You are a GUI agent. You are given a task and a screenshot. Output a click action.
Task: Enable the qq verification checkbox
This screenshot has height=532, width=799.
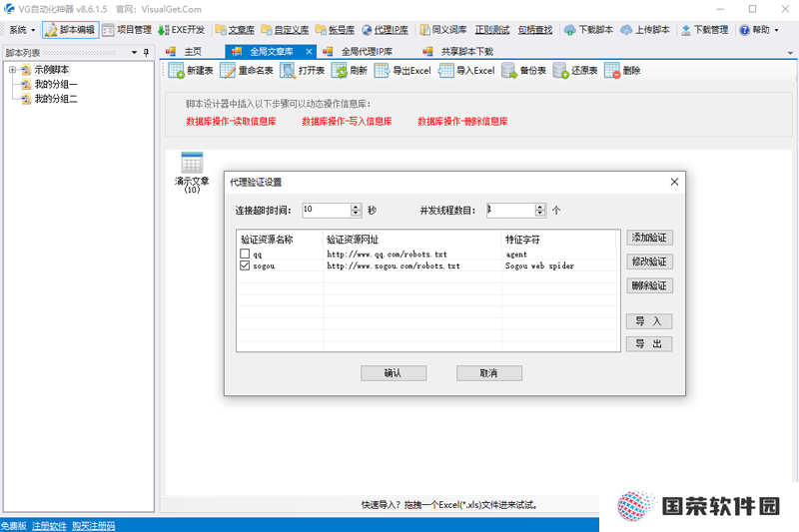245,254
